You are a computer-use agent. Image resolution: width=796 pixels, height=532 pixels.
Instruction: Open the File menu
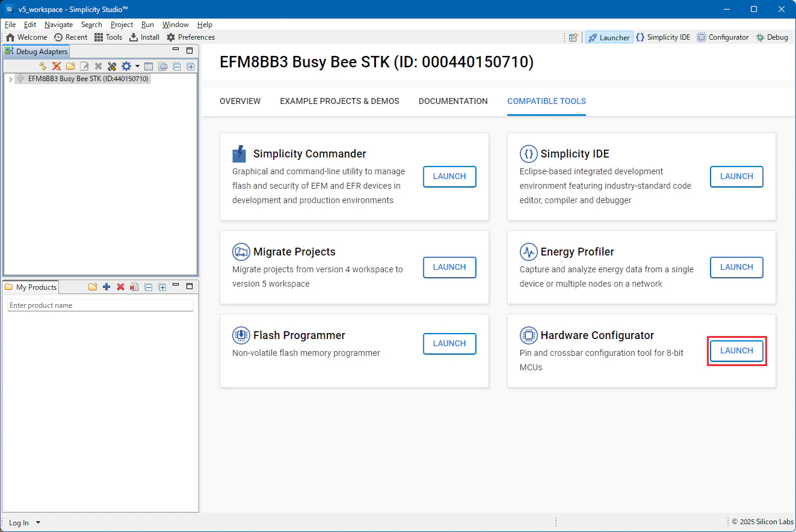(x=10, y=25)
